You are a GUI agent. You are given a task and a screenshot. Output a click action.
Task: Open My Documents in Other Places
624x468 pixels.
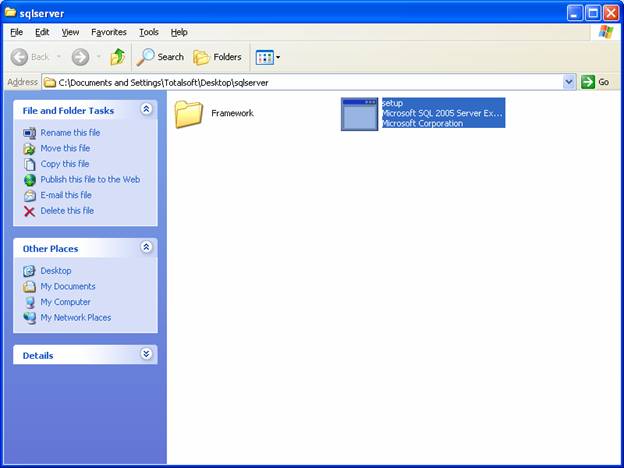tap(68, 286)
